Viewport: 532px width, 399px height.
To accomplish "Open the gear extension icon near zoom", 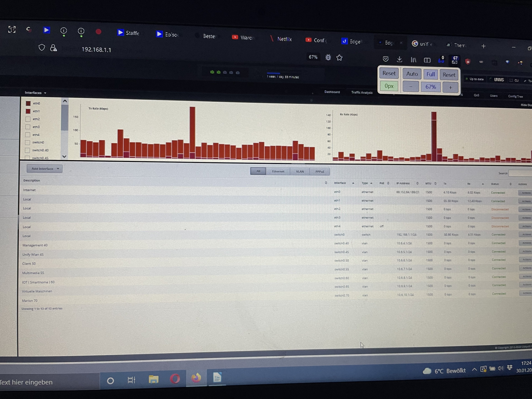I will point(328,57).
